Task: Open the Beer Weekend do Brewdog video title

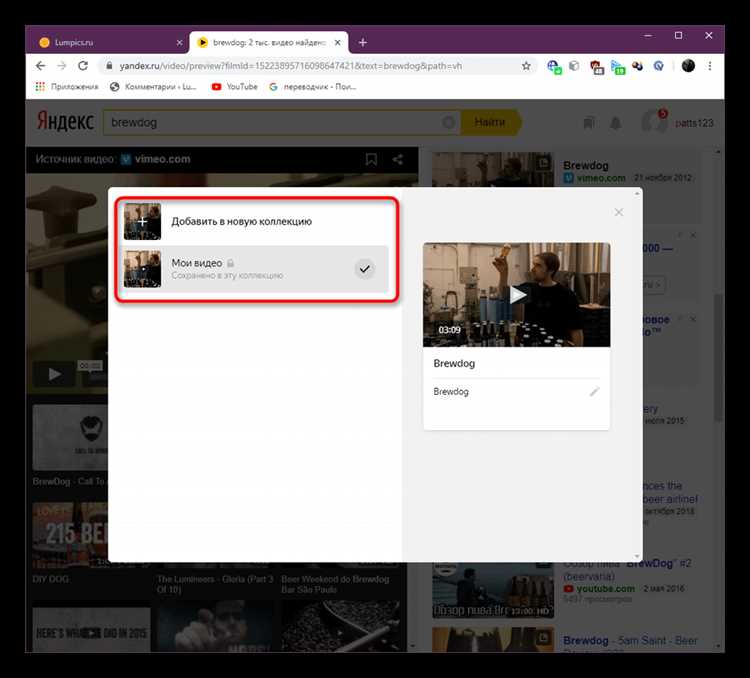Action: 335,584
